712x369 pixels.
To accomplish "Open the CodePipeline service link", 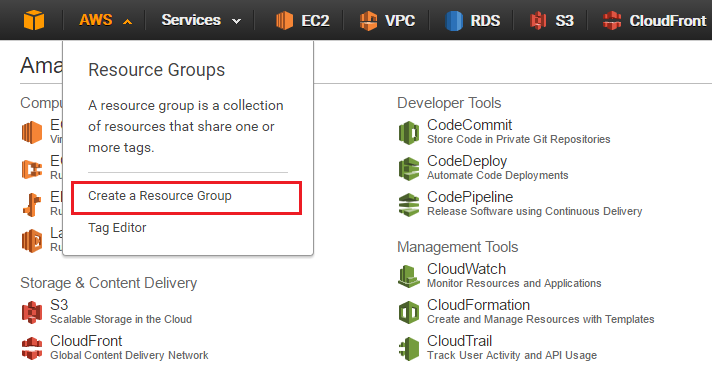I will click(470, 197).
